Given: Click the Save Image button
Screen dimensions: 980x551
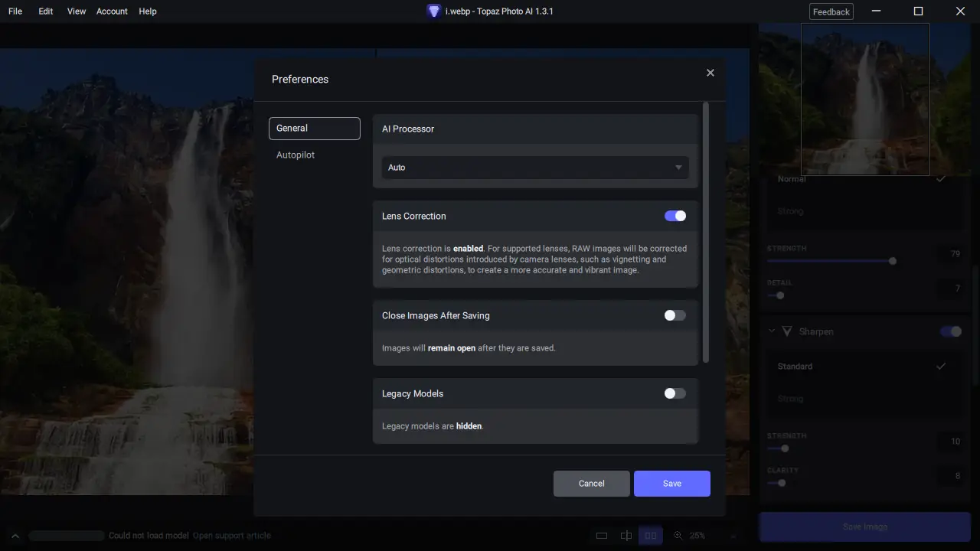Looking at the screenshot, I should [865, 527].
